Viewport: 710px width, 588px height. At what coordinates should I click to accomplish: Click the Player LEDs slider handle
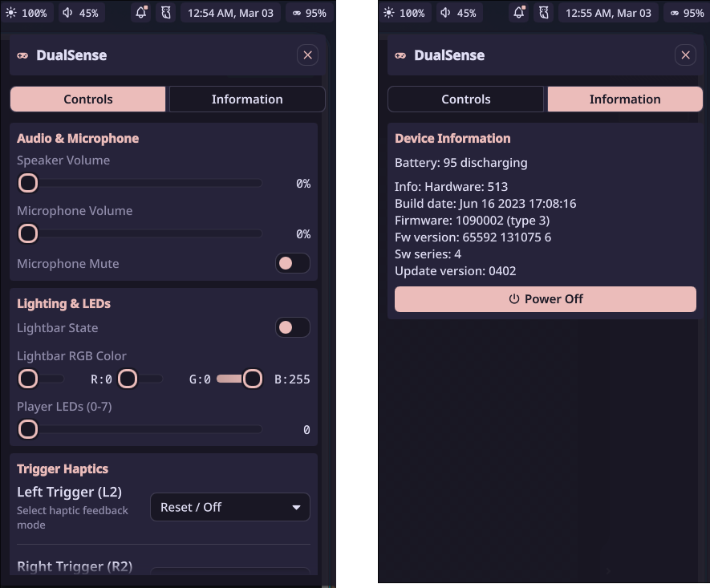click(28, 430)
